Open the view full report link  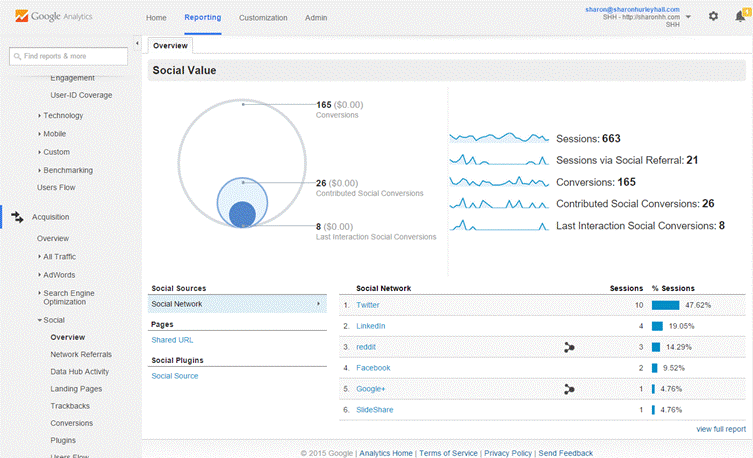tap(721, 429)
